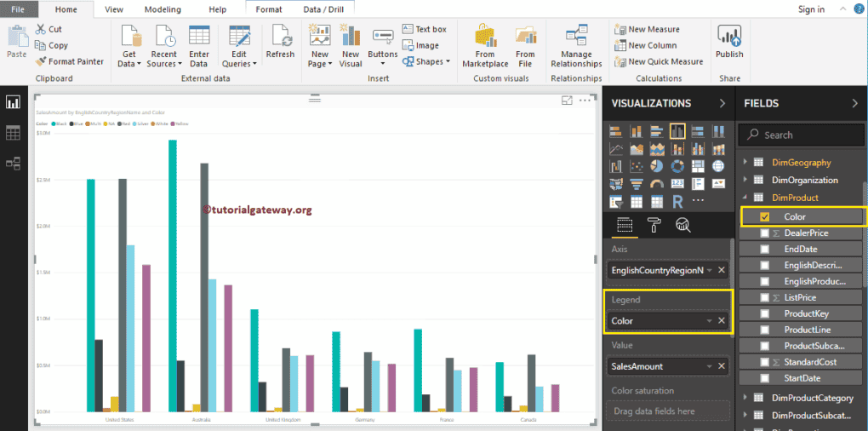Open Legend Color field dropdown arrow
868x431 pixels.
(x=709, y=321)
